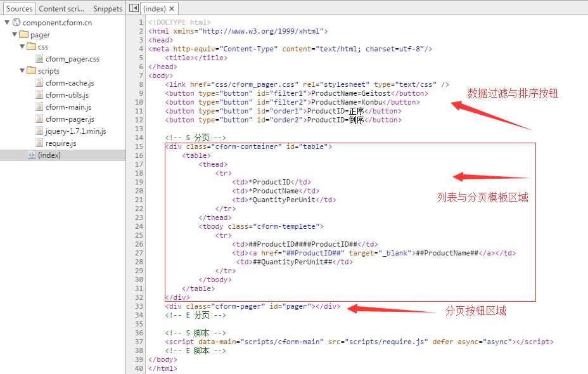
Task: Click the filter1 button code line
Action: click(x=297, y=93)
